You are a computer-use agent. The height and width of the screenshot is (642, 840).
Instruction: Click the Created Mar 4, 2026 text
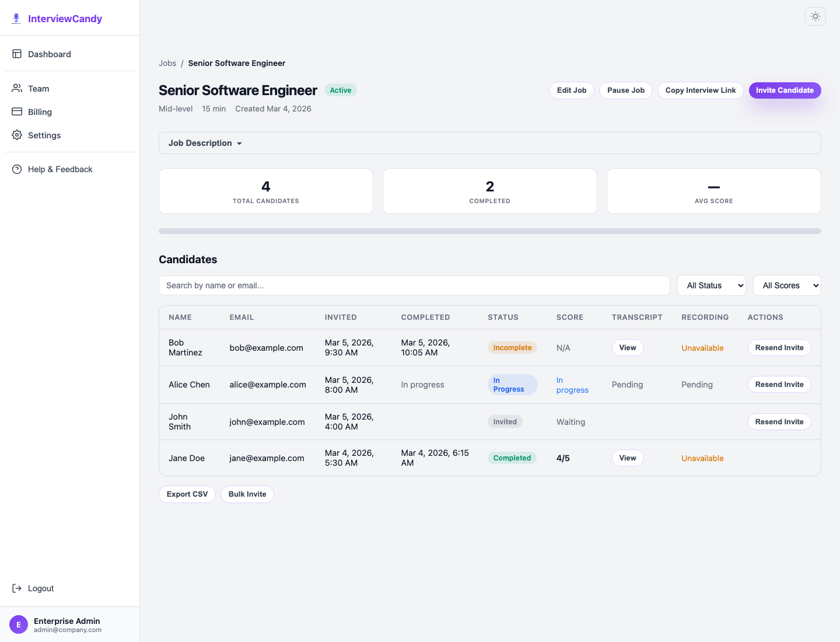click(273, 109)
